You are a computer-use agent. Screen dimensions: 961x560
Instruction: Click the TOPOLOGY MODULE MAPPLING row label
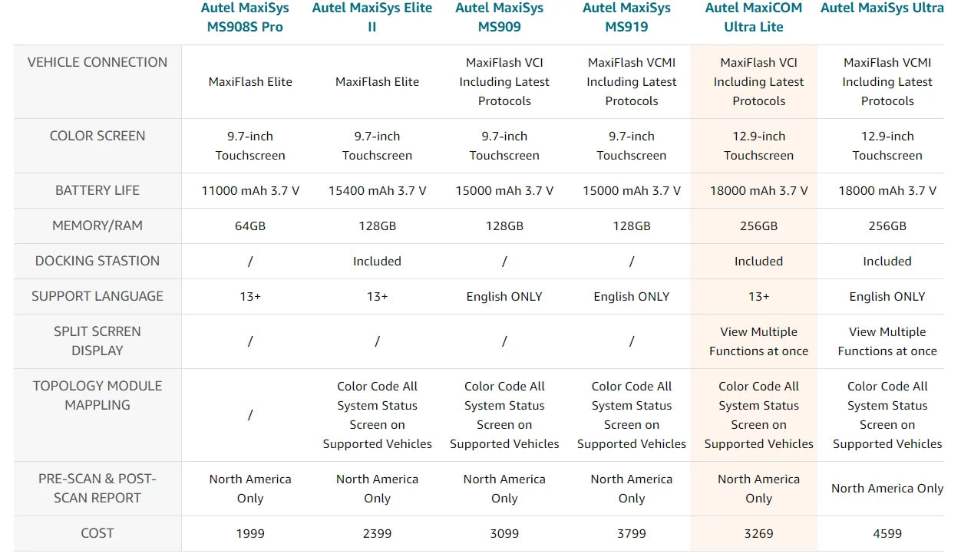coord(97,395)
